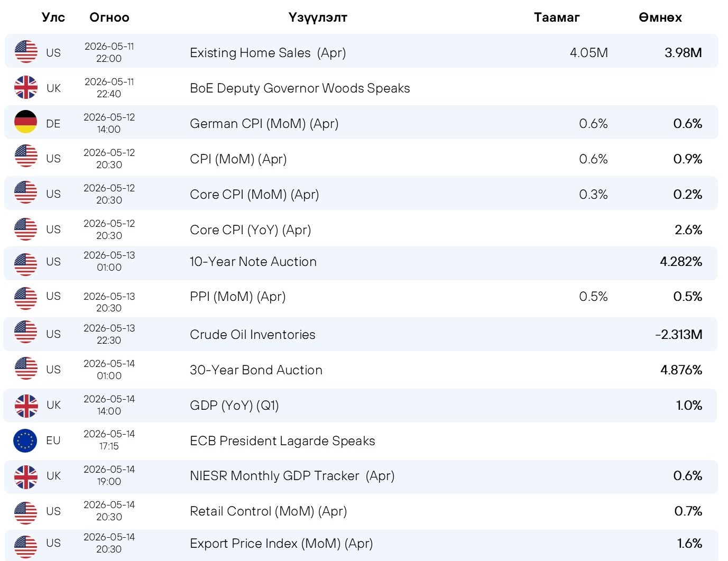Select the Улс column header
The width and height of the screenshot is (728, 561).
pyautogui.click(x=53, y=17)
